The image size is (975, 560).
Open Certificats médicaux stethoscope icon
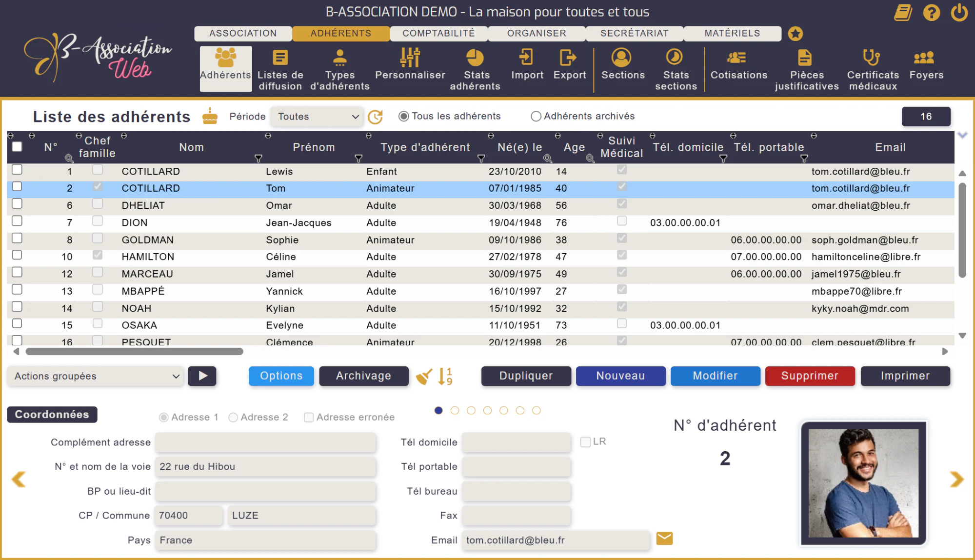tap(872, 58)
